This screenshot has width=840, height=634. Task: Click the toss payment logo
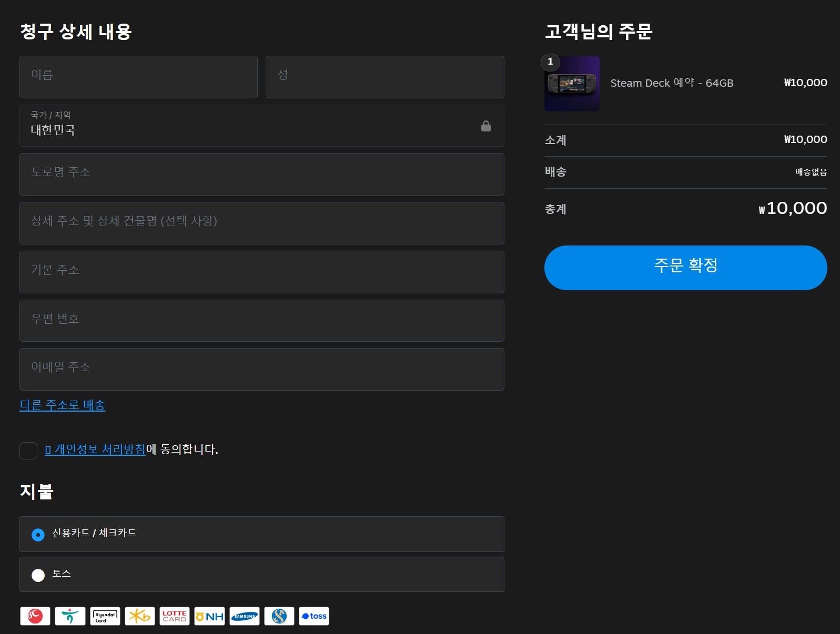314,616
